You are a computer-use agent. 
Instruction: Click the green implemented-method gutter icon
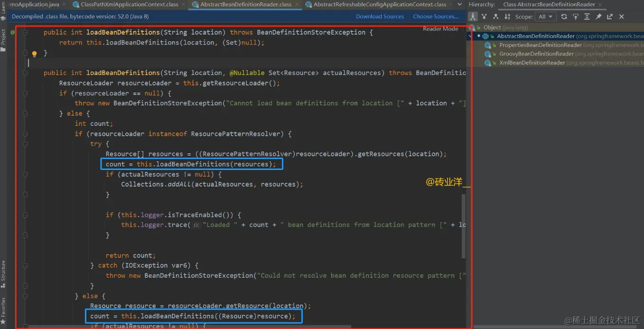coord(13,32)
